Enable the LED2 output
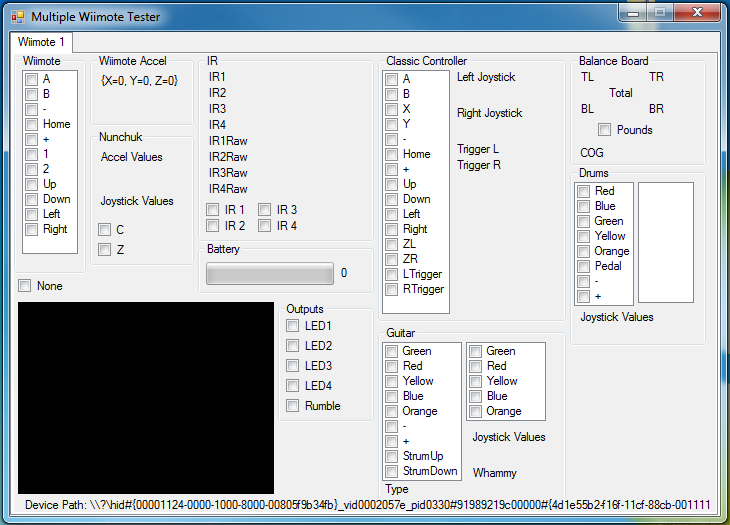The height and width of the screenshot is (525, 730). point(292,346)
